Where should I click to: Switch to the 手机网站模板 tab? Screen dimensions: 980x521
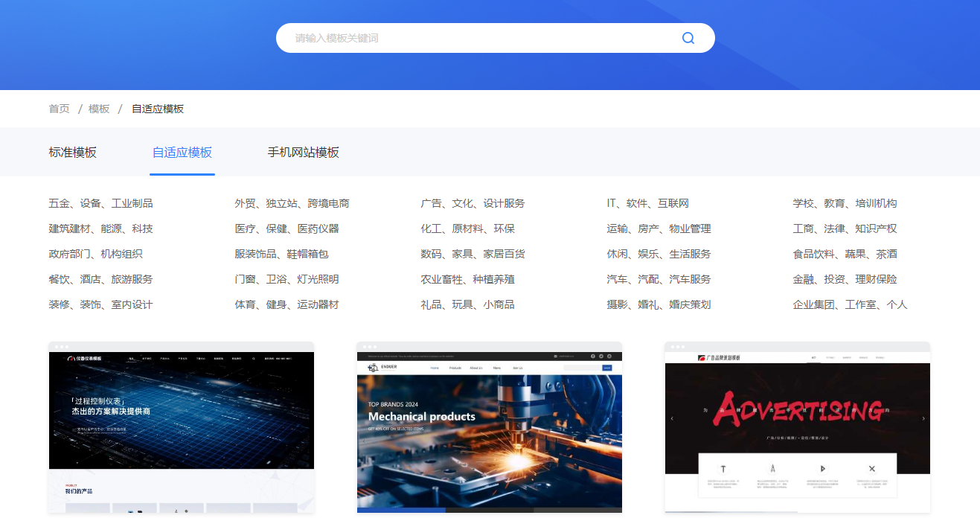pos(304,152)
